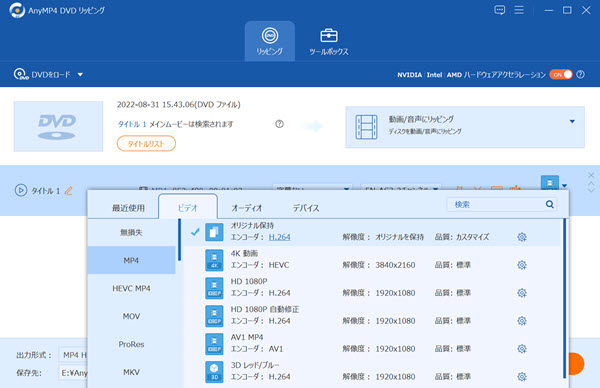Click the magnifier search icon
The image size is (600, 388).
point(549,204)
